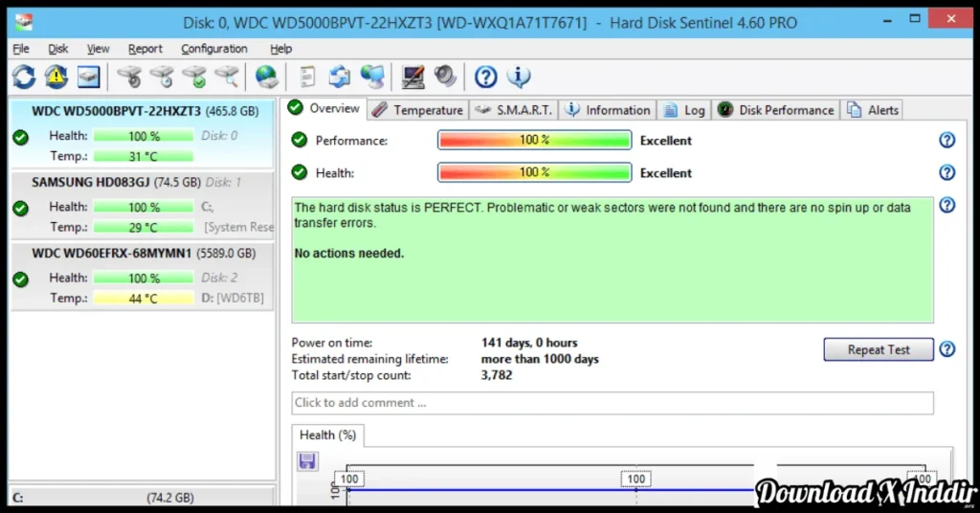The height and width of the screenshot is (513, 980).
Task: Minimize the Hard Disk Sentinel window
Action: [x=887, y=20]
